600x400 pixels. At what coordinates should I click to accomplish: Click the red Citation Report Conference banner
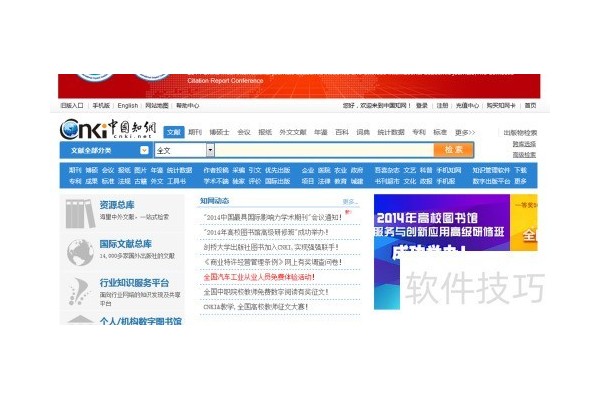(x=299, y=86)
